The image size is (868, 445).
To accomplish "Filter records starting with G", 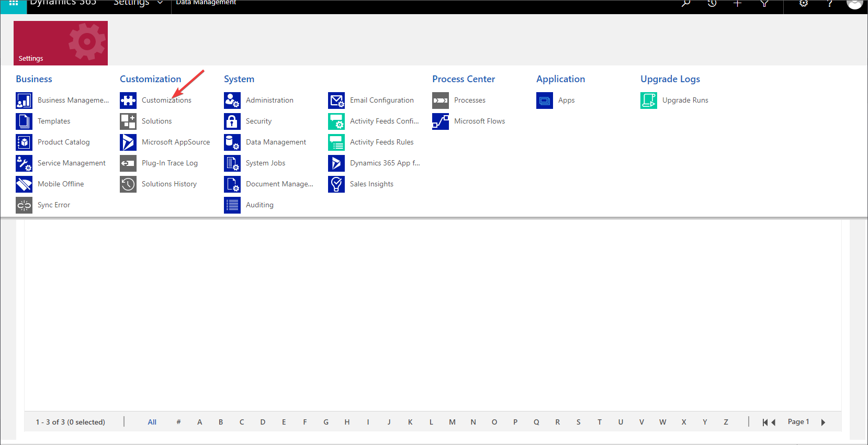I will coord(326,422).
